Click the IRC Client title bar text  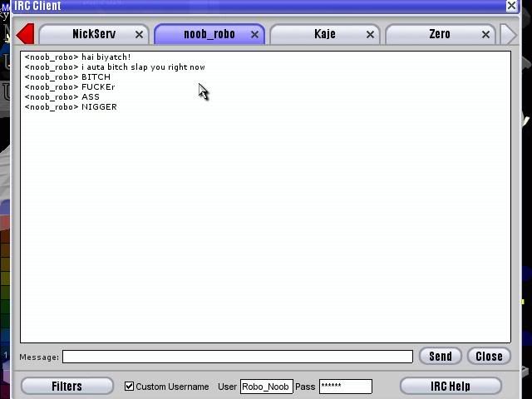point(37,6)
